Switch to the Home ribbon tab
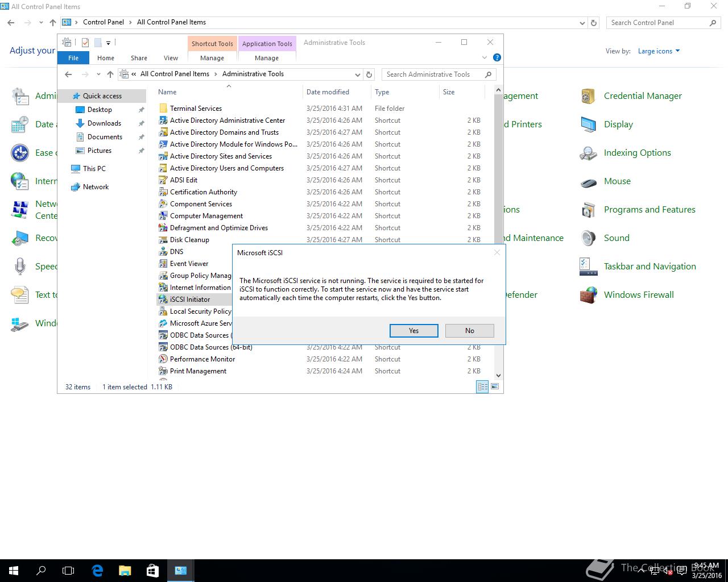 coord(106,58)
